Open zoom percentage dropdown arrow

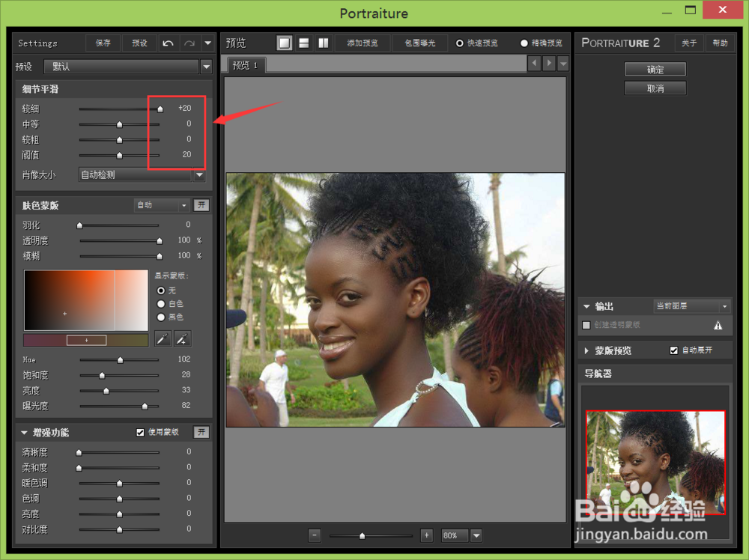click(476, 535)
